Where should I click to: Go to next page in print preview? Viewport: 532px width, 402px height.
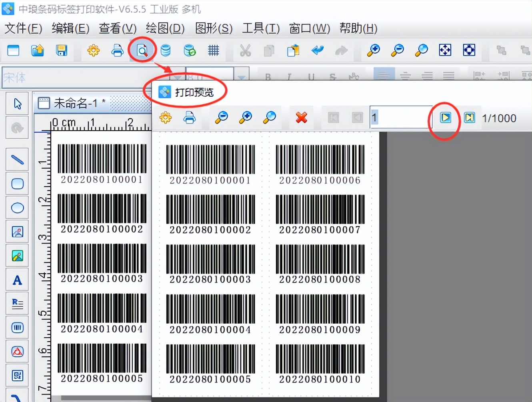coord(445,117)
